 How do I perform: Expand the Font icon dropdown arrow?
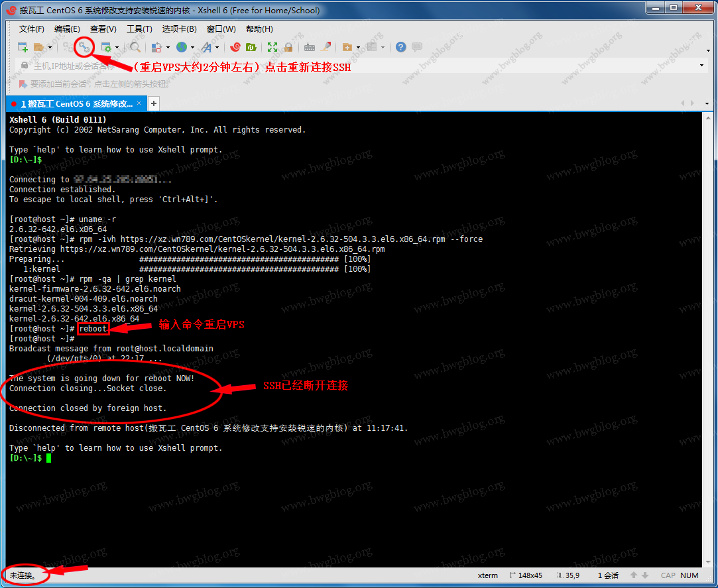pos(217,47)
